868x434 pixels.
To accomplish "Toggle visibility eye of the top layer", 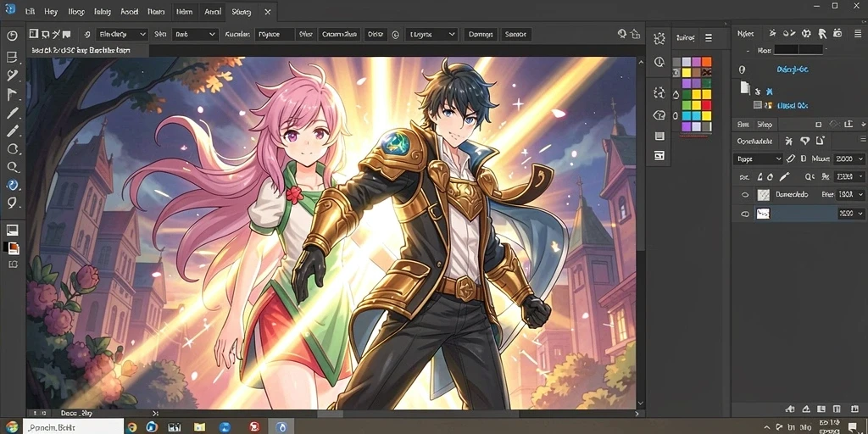I will (745, 195).
